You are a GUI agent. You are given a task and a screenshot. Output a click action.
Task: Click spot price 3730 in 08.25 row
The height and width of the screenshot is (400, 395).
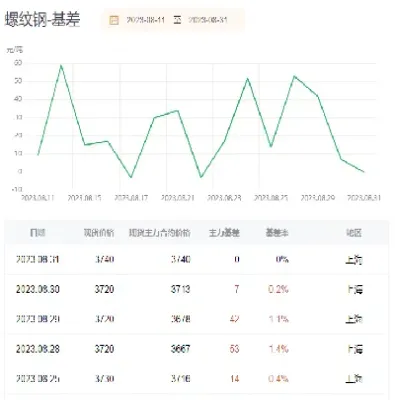(x=104, y=379)
